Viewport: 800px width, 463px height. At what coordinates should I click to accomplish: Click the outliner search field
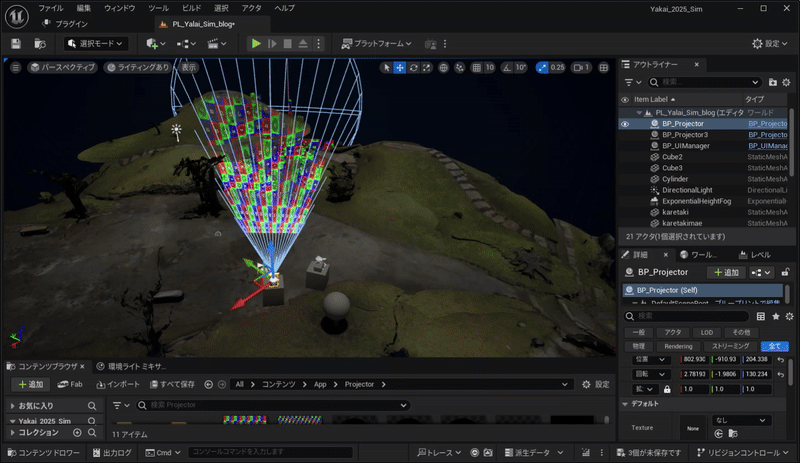(704, 82)
